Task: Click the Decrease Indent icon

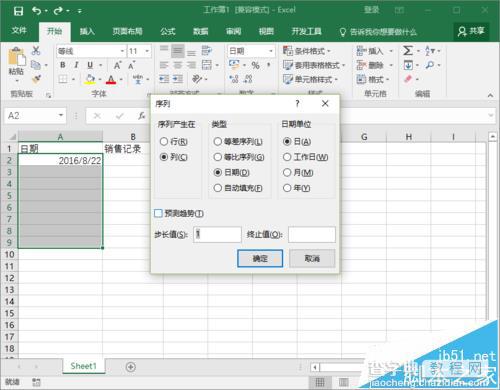Action: point(164,79)
